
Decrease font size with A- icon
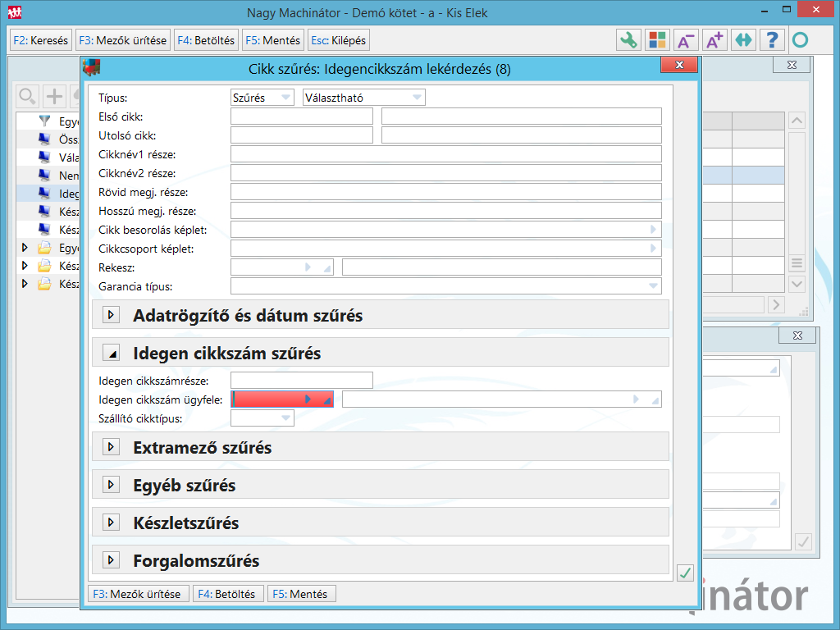click(x=686, y=40)
